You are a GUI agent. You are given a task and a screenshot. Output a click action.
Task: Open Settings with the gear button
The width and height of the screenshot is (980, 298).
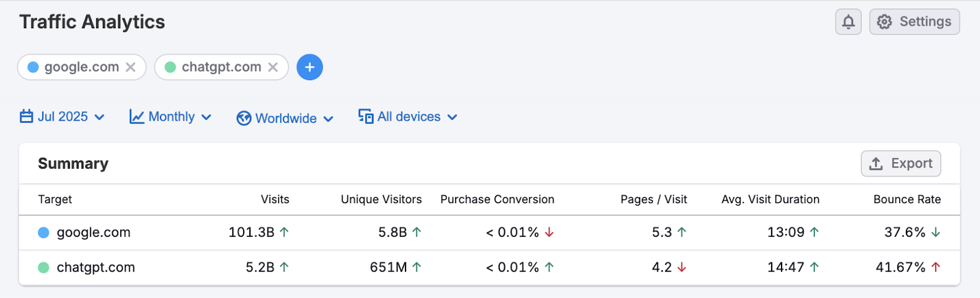coord(914,22)
